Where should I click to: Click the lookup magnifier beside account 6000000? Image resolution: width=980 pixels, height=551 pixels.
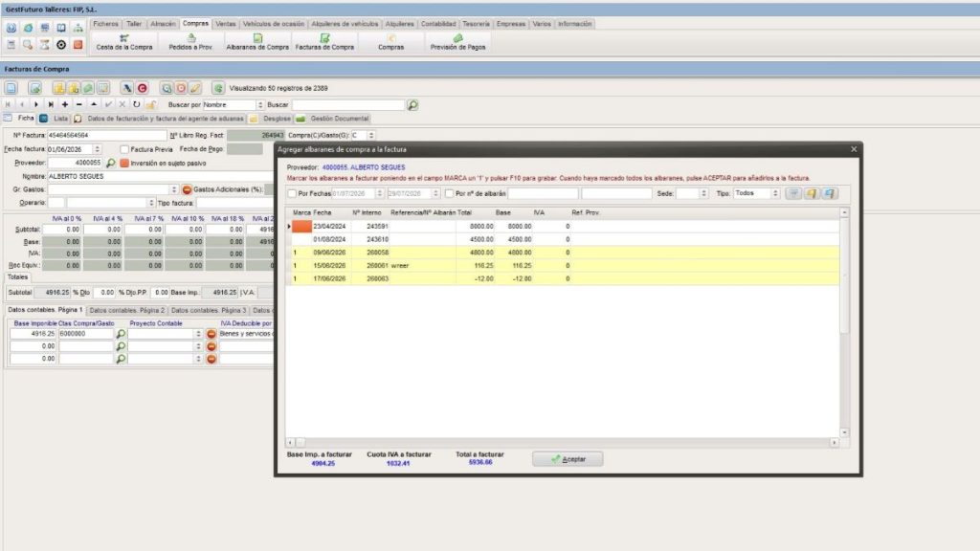(x=121, y=334)
